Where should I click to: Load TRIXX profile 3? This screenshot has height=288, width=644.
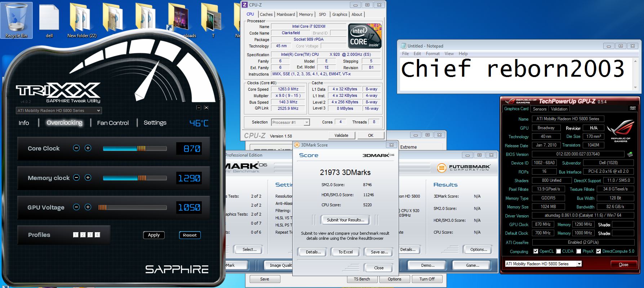90,235
